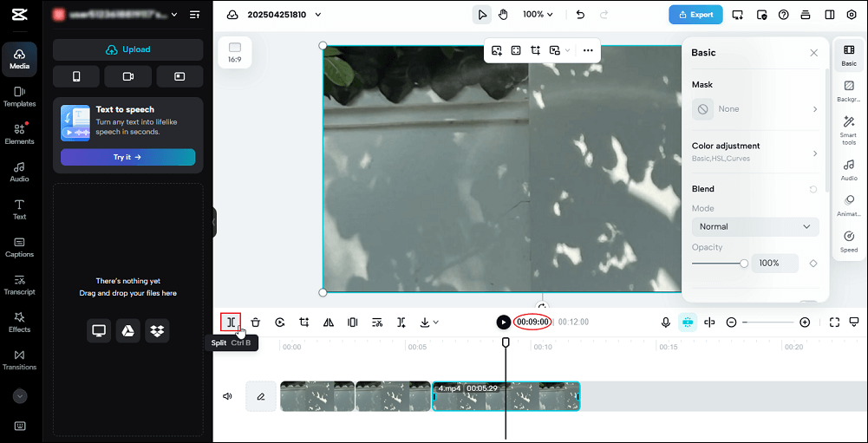Open more options on canvas toolbar

tap(588, 50)
